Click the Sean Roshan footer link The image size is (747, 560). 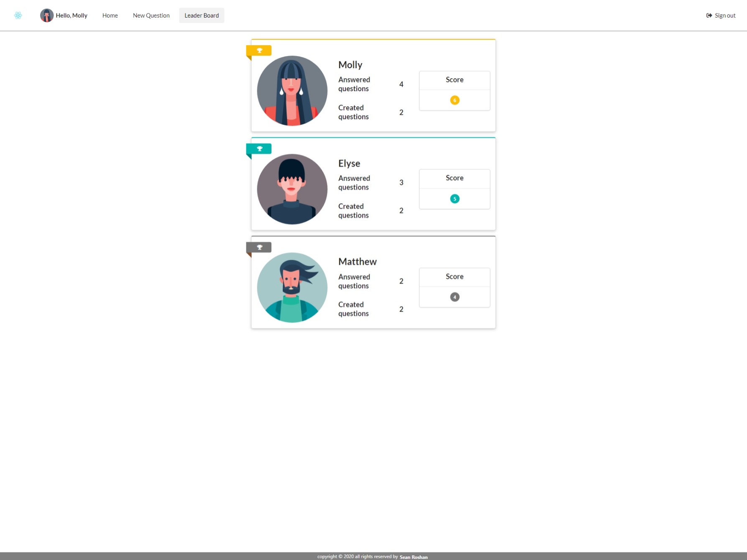click(x=413, y=557)
